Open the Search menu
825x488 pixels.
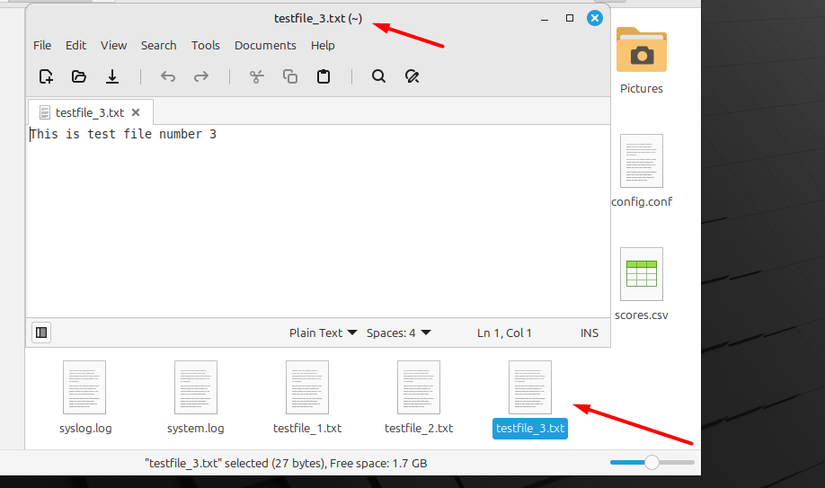click(x=158, y=46)
